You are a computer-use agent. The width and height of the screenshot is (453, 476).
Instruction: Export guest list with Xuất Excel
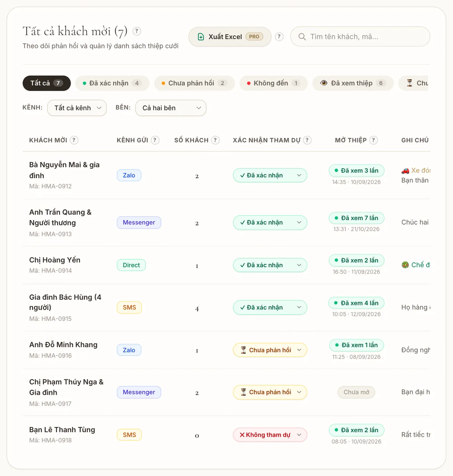pyautogui.click(x=230, y=37)
